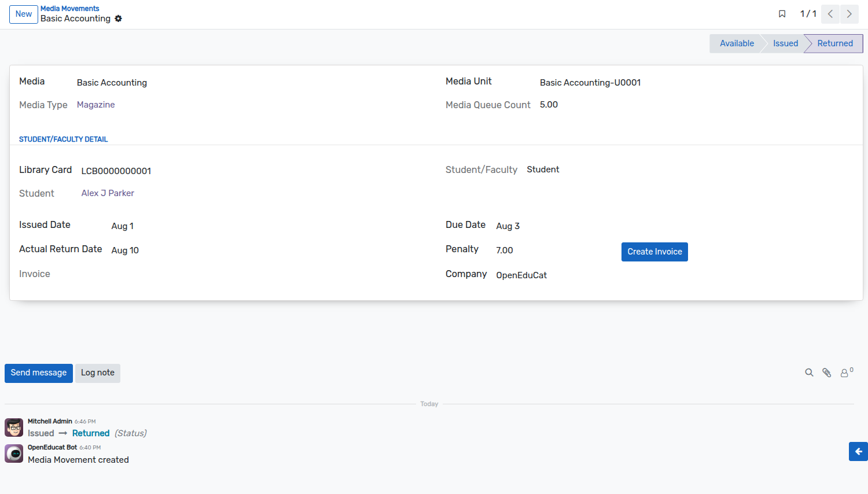
Task: Open the Magazine media type link
Action: click(x=96, y=105)
